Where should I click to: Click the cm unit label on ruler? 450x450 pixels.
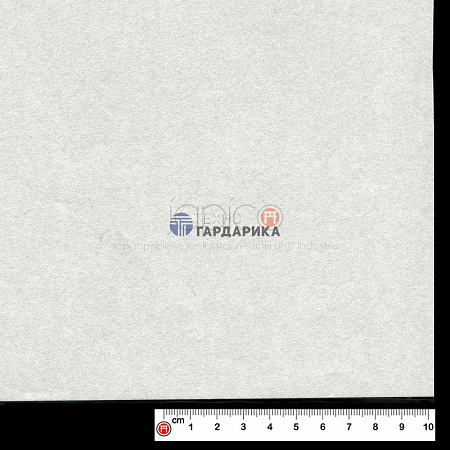(x=178, y=420)
